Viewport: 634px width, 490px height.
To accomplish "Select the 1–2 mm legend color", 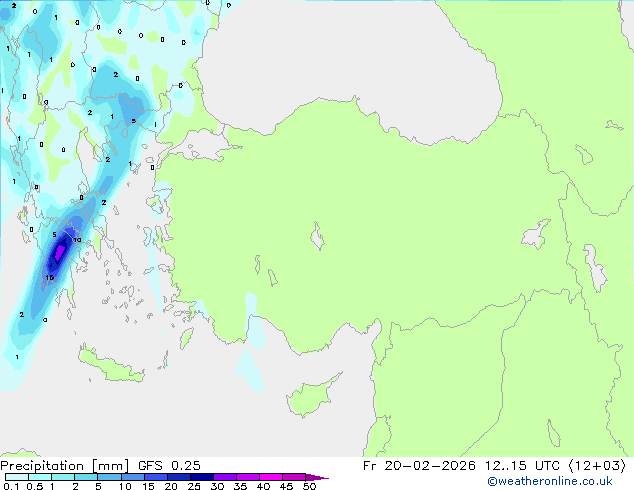I will [63, 477].
